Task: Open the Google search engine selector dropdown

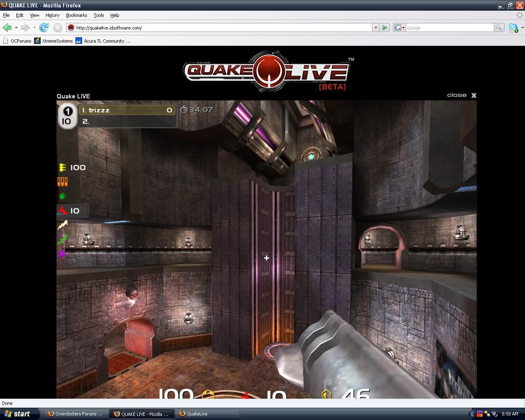Action: click(x=399, y=27)
